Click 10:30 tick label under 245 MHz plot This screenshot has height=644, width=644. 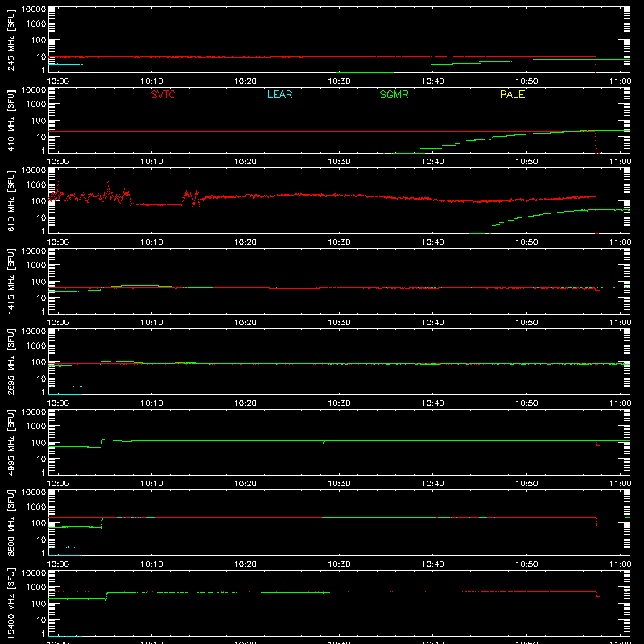tap(339, 81)
